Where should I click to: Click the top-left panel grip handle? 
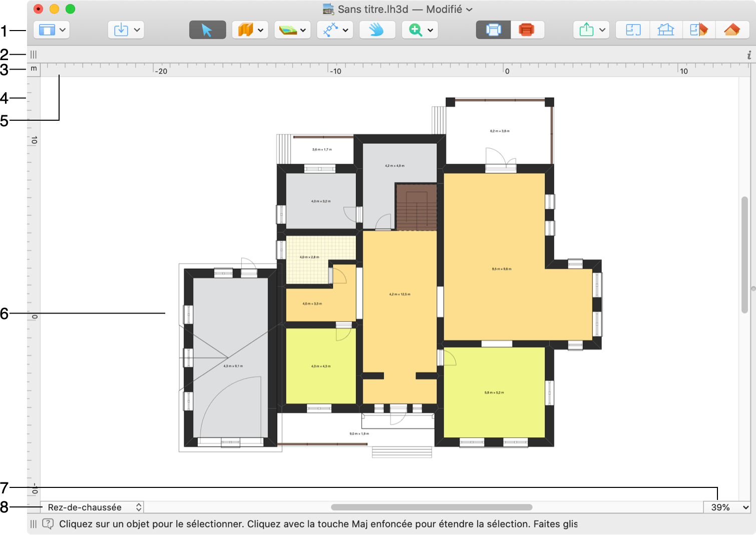tap(34, 54)
